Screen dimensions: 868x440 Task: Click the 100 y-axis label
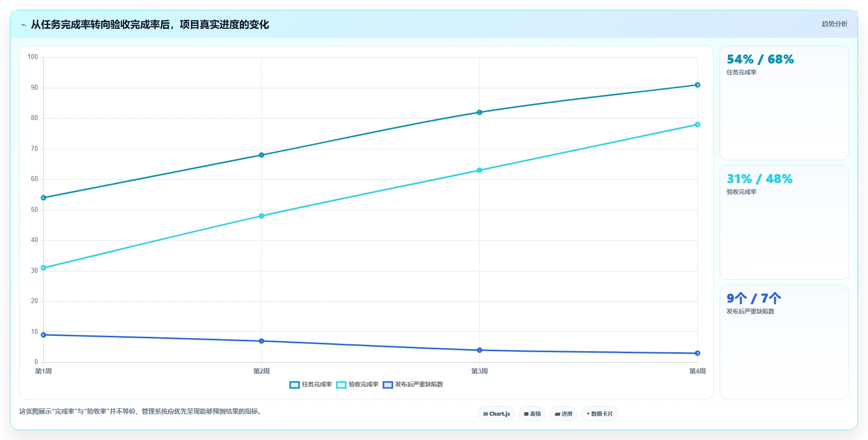pos(33,57)
